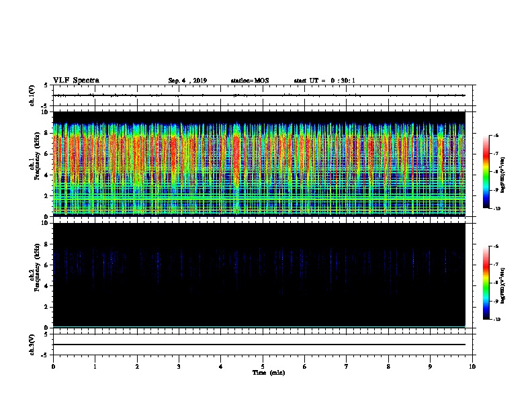Screen dimensions: 532x411
Task: Click the time axis tick label "2"
Action: coord(137,367)
